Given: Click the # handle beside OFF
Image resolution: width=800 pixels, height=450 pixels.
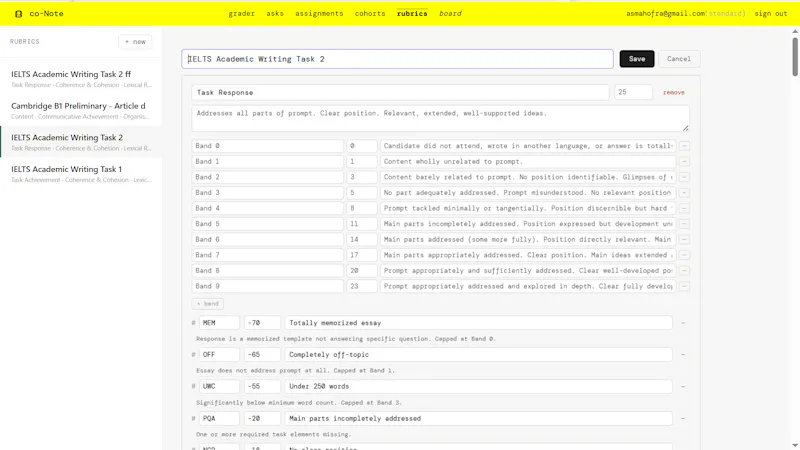Looking at the screenshot, I should 193,355.
